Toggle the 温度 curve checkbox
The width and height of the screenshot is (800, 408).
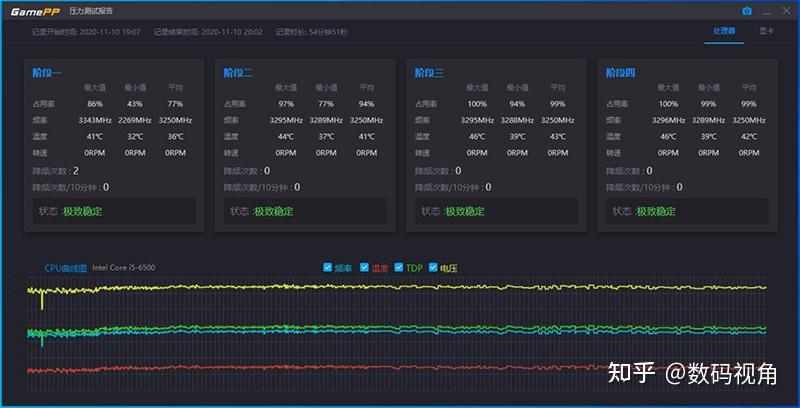click(x=364, y=267)
